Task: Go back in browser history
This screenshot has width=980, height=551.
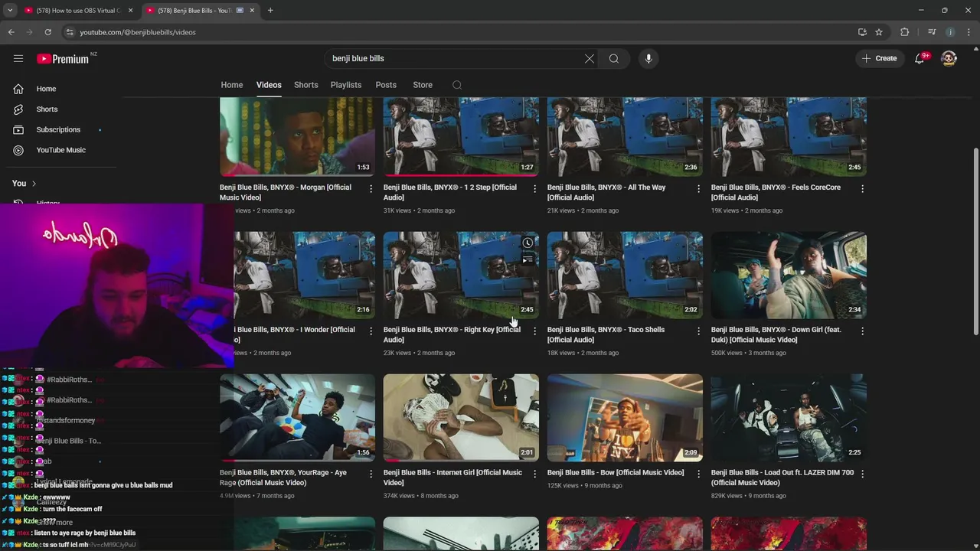Action: [11, 32]
